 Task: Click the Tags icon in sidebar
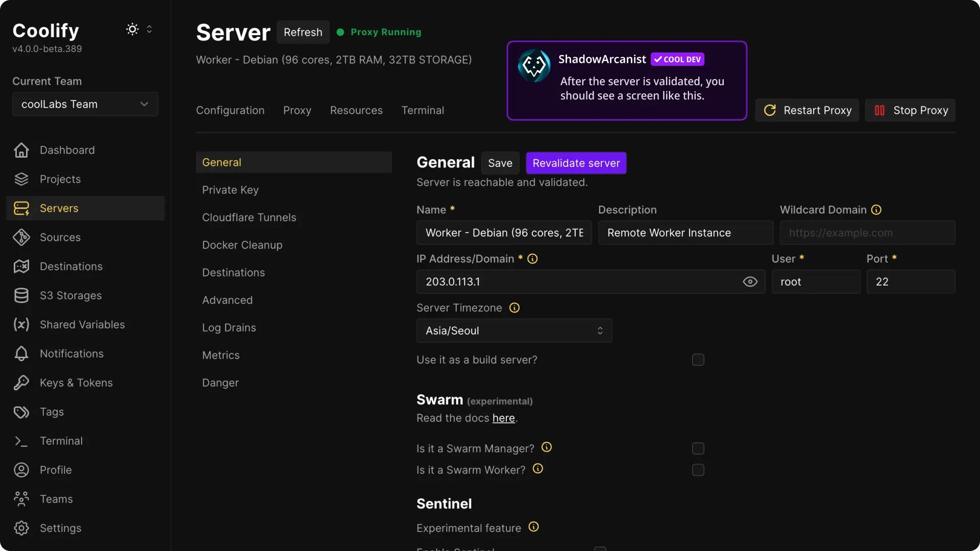point(21,412)
